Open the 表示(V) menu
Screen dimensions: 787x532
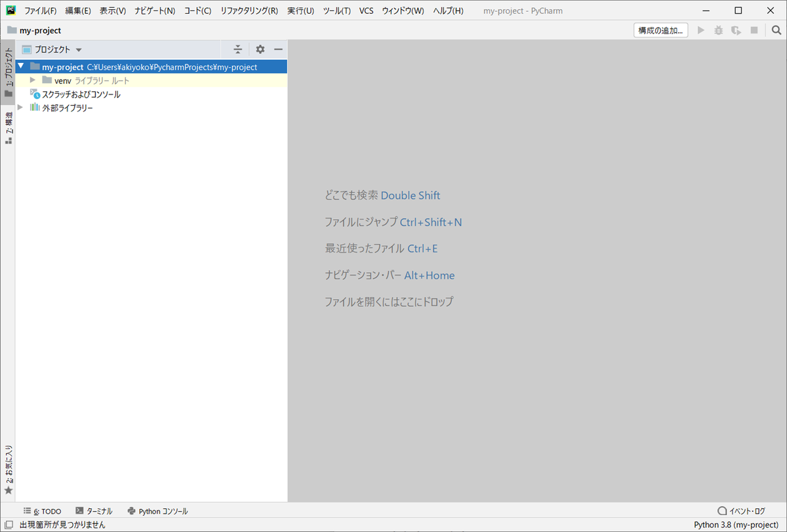113,11
